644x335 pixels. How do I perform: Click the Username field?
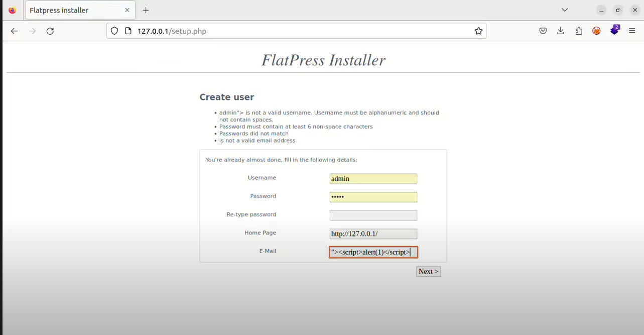tap(373, 179)
